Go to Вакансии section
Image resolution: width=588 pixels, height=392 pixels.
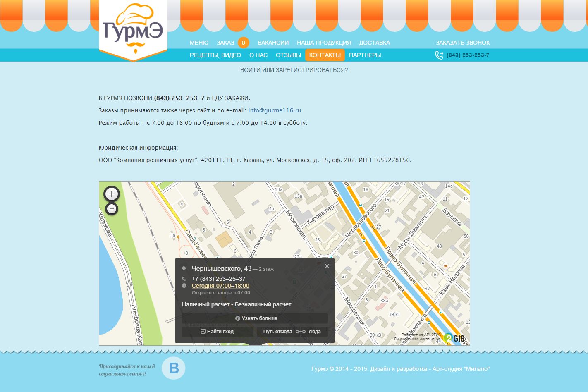click(273, 43)
